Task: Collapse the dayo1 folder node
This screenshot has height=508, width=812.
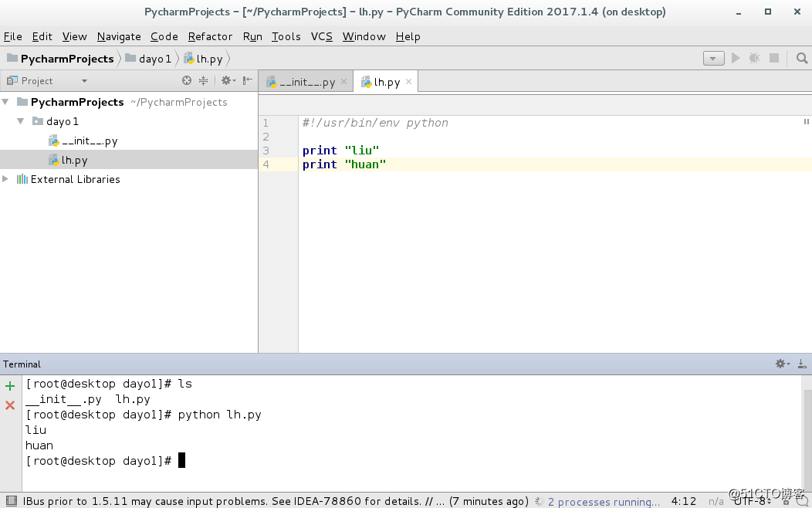Action: click(x=21, y=121)
